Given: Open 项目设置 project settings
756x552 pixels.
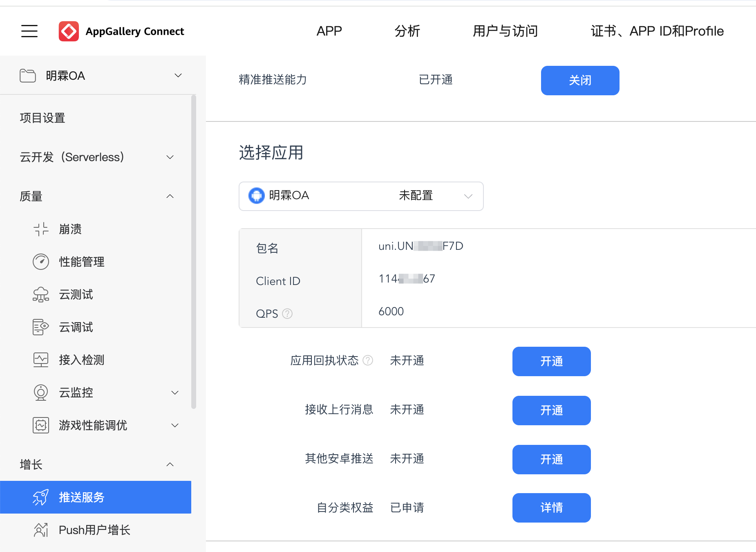Looking at the screenshot, I should [x=42, y=118].
